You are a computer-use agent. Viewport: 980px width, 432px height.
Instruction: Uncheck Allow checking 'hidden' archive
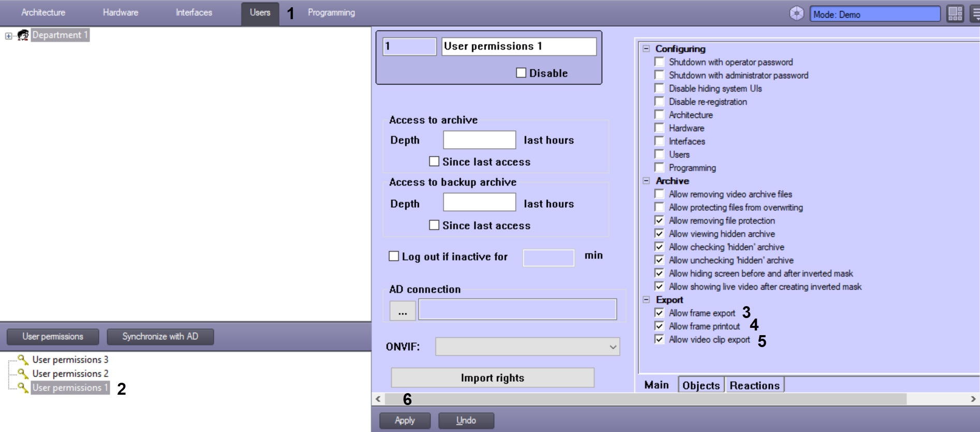coord(659,247)
